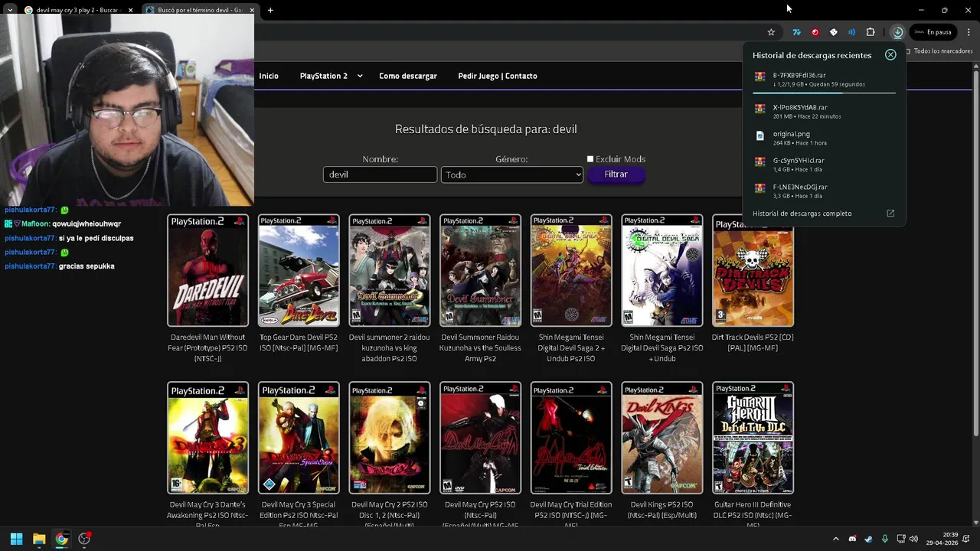Open the Devil May Cry 2 cover
This screenshot has height=551, width=980.
390,438
